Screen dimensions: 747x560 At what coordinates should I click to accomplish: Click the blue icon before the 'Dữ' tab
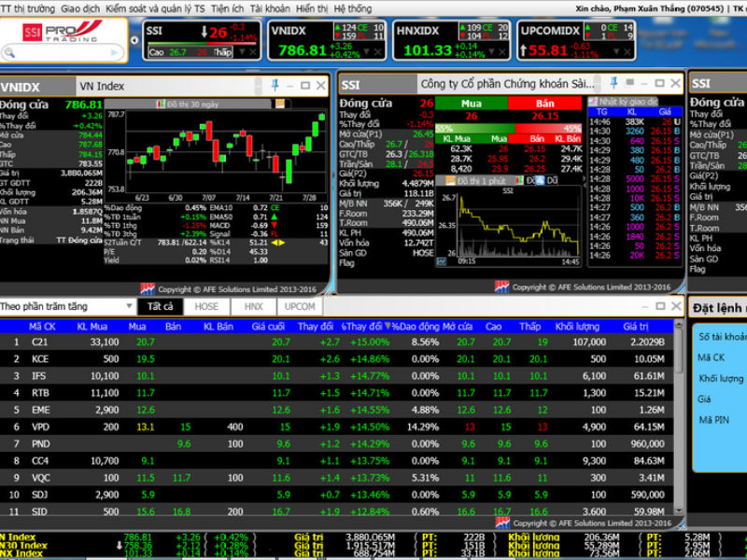click(540, 181)
